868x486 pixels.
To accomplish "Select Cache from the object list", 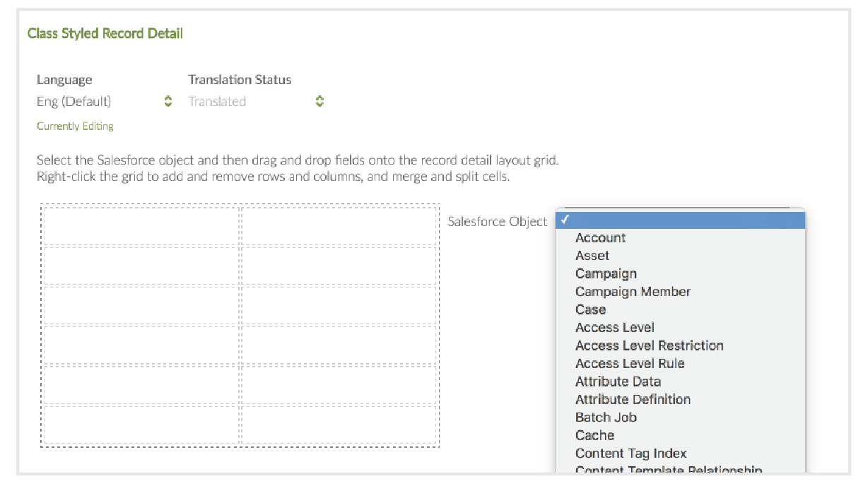I will tap(594, 436).
